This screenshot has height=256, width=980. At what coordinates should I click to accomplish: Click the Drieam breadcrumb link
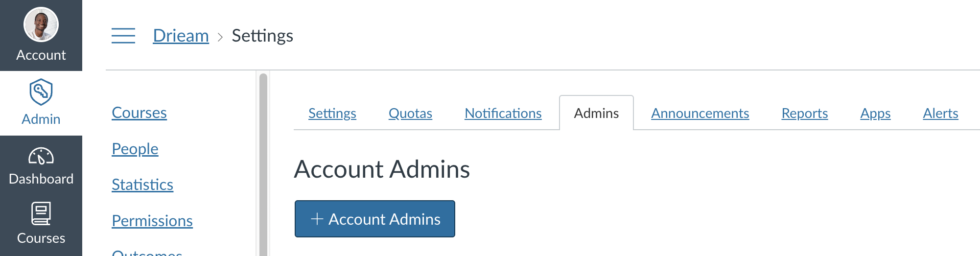tap(181, 36)
